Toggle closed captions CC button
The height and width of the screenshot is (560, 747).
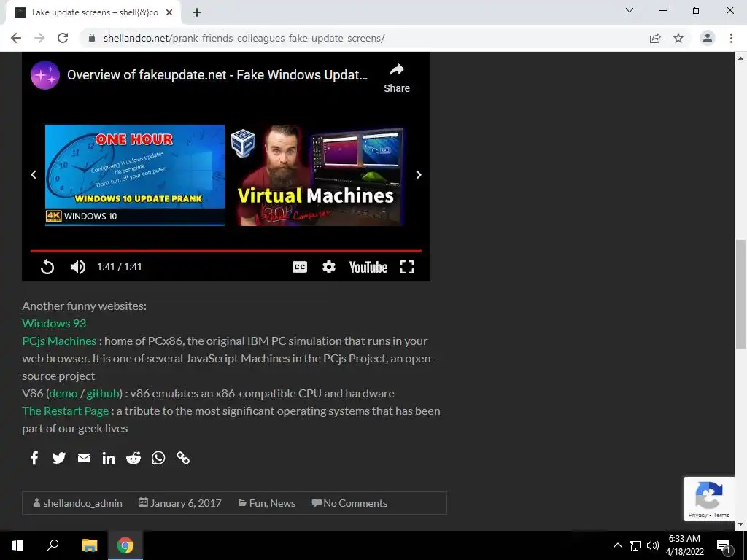[300, 267]
